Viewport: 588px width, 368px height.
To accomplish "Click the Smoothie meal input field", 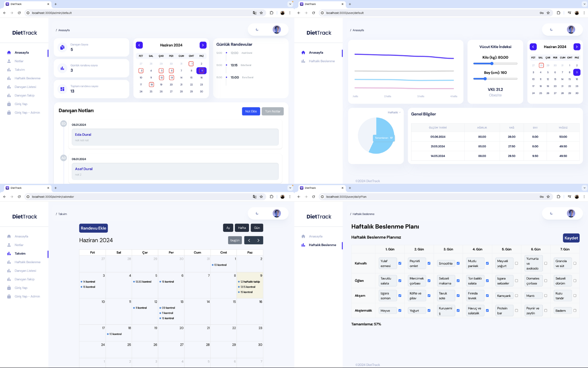I will pos(446,264).
